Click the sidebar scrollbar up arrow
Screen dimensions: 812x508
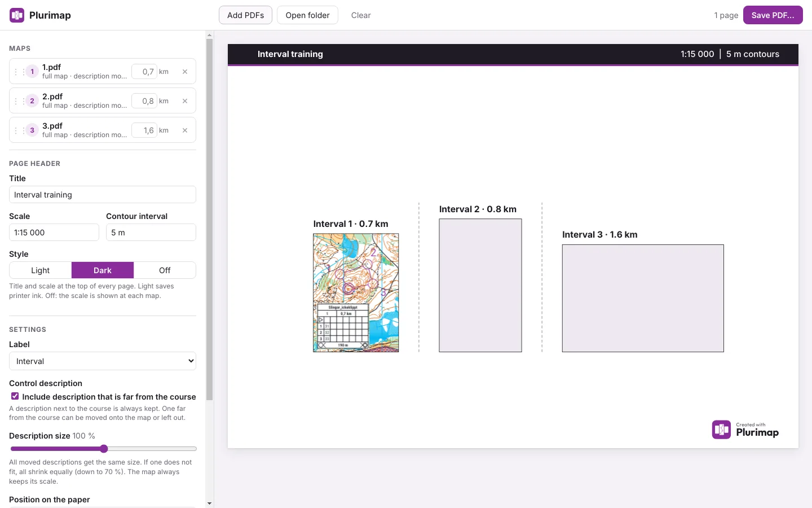click(x=210, y=35)
